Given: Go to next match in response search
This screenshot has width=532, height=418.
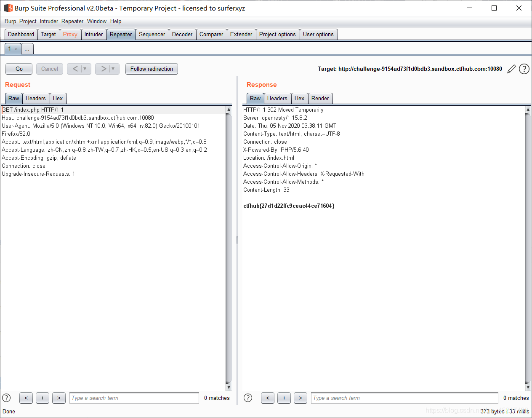Looking at the screenshot, I should tap(301, 398).
